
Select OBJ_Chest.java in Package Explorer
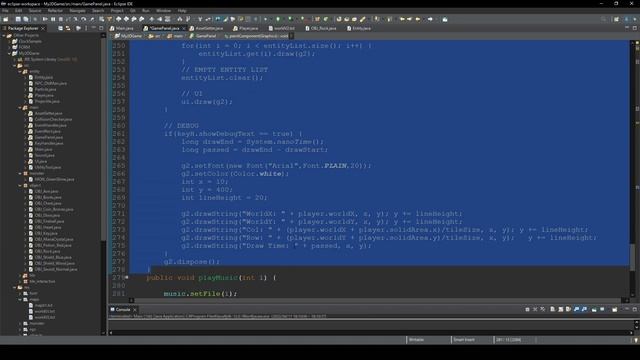point(44,203)
